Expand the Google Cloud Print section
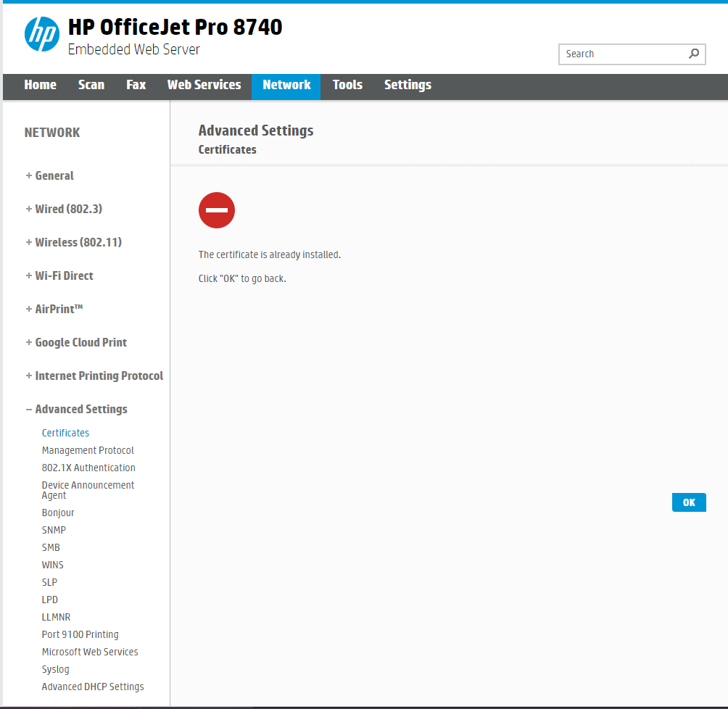The height and width of the screenshot is (709, 728). tap(76, 343)
